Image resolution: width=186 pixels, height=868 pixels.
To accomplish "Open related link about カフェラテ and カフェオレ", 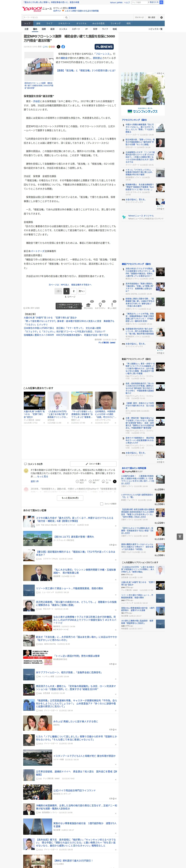I will pos(64,331).
